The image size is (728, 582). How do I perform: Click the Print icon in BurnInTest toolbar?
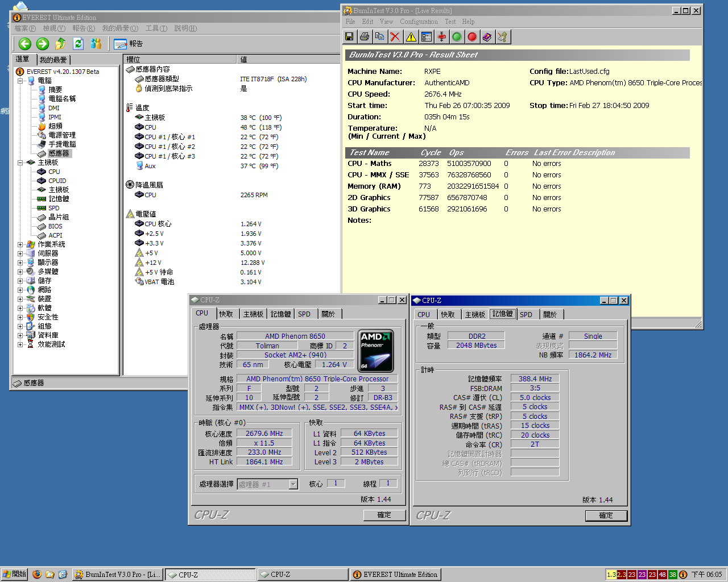[365, 37]
